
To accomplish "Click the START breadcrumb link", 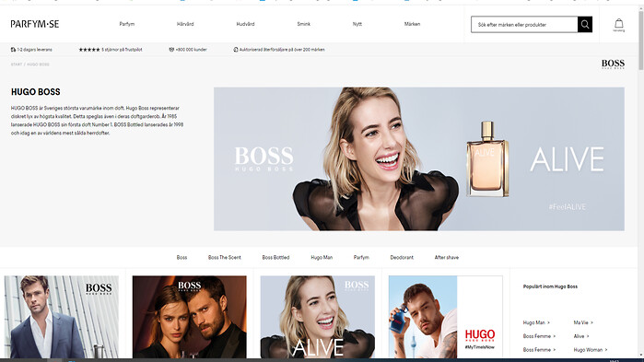I will [x=17, y=64].
